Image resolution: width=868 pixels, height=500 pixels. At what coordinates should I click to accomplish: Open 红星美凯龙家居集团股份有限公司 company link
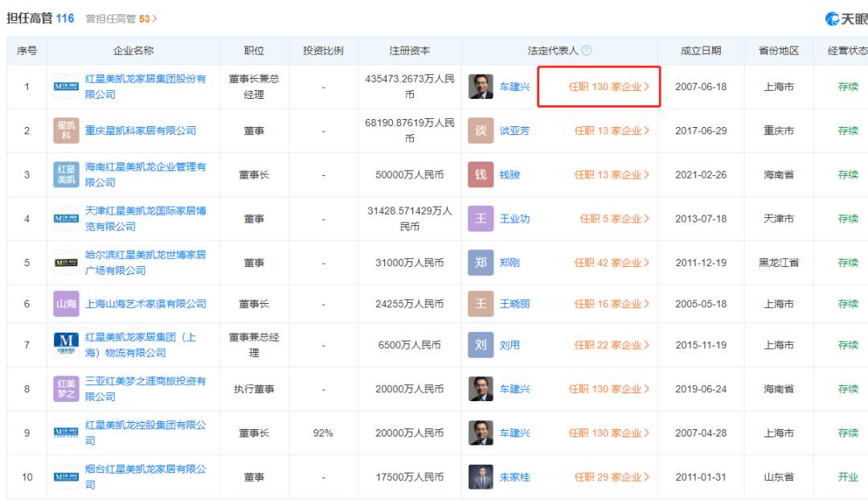pyautogui.click(x=145, y=87)
